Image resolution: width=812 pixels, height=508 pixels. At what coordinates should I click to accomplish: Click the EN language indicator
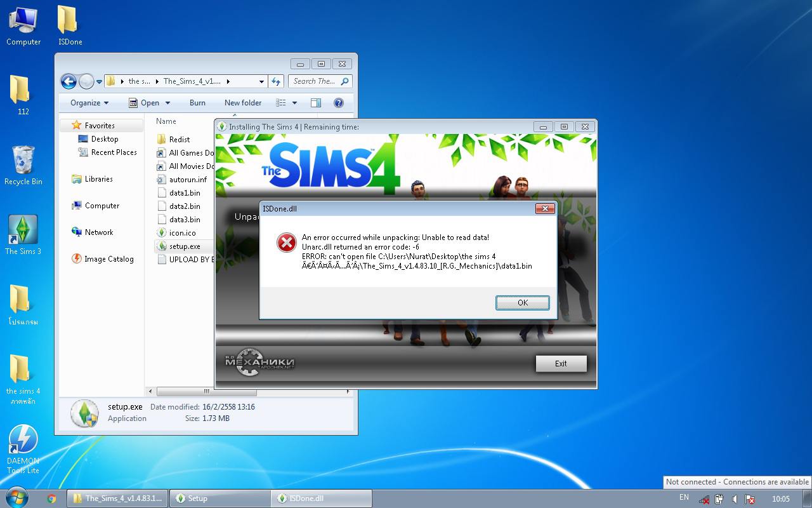click(x=684, y=497)
